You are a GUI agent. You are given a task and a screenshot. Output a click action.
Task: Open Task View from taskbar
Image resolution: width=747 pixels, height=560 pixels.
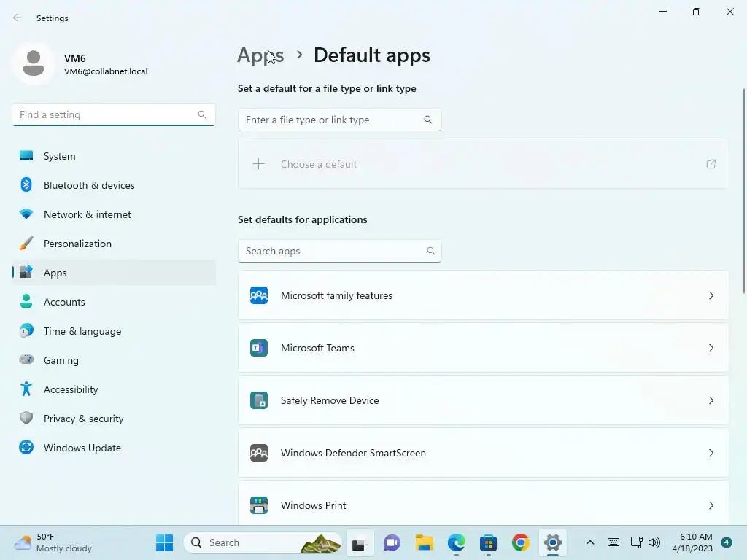point(360,542)
